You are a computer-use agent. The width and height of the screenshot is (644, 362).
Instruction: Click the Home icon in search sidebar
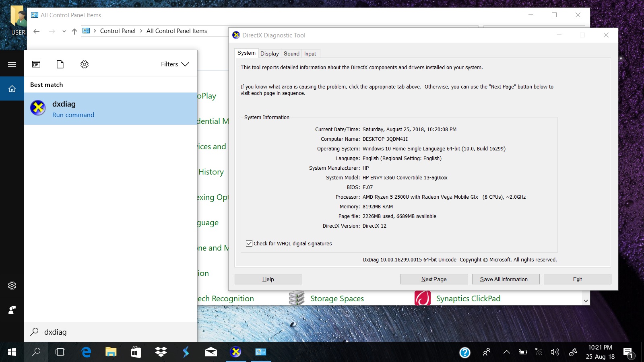12,88
